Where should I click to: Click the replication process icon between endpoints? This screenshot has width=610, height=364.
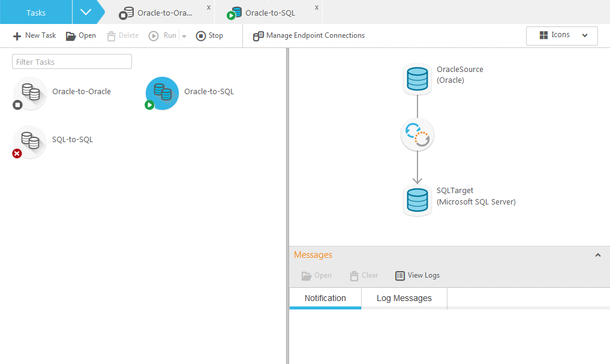pos(417,134)
